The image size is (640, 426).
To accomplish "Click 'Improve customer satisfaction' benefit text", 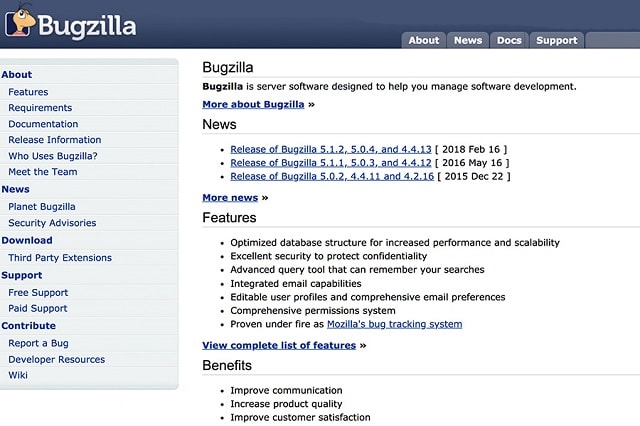I will (x=300, y=417).
